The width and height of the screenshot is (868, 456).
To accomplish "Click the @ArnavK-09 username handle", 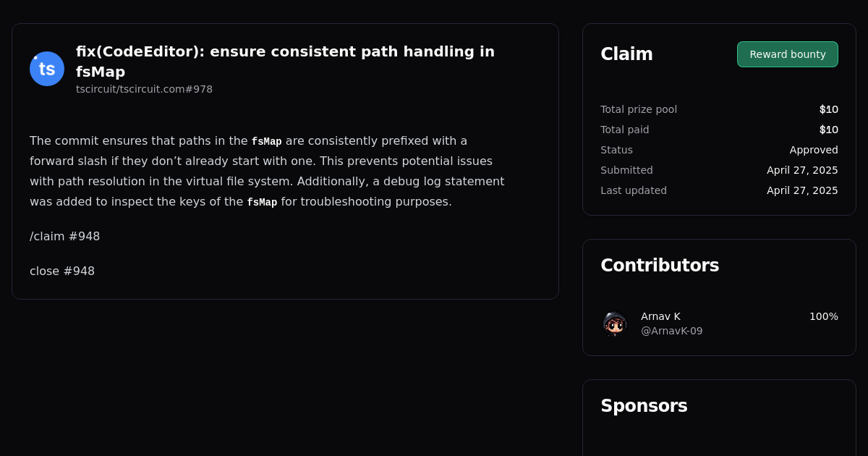I will click(x=671, y=330).
